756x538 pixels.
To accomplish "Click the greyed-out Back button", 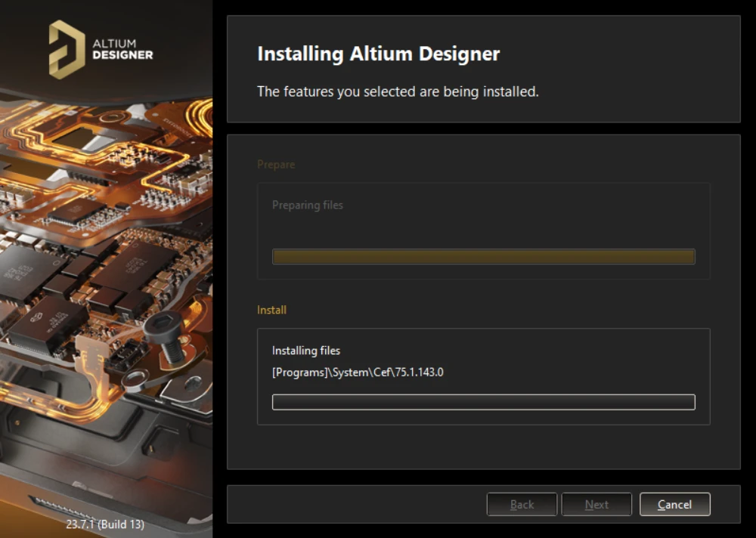I will click(x=522, y=504).
